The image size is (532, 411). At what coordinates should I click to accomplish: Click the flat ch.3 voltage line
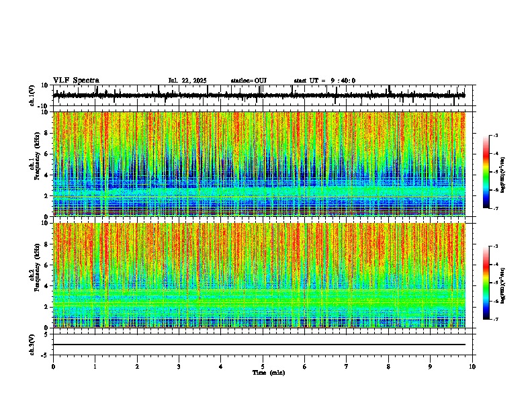259,345
